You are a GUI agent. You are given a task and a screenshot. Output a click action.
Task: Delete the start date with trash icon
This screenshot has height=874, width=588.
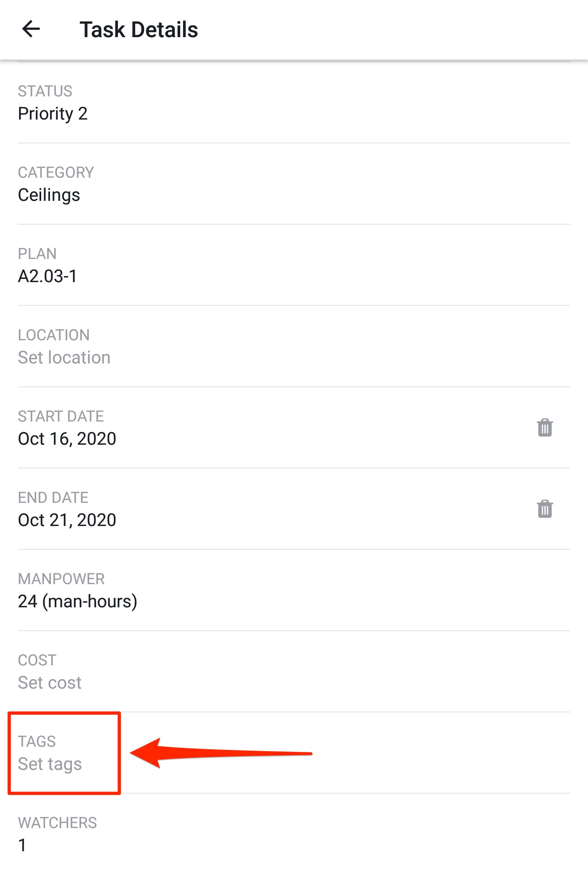[545, 427]
